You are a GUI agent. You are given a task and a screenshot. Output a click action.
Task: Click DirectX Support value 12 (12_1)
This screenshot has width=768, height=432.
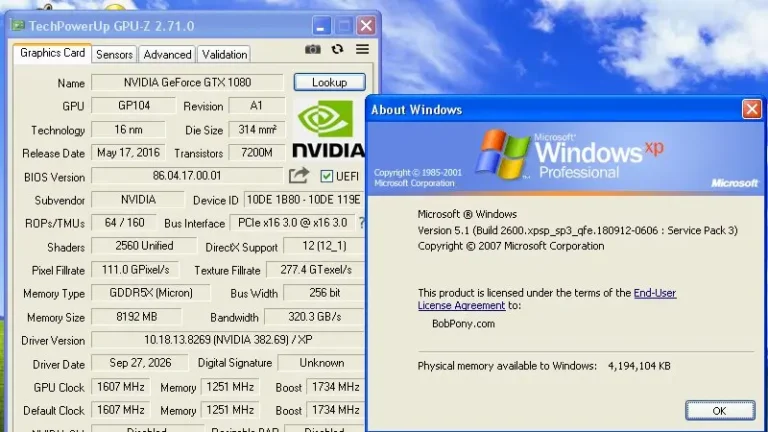[x=324, y=246]
